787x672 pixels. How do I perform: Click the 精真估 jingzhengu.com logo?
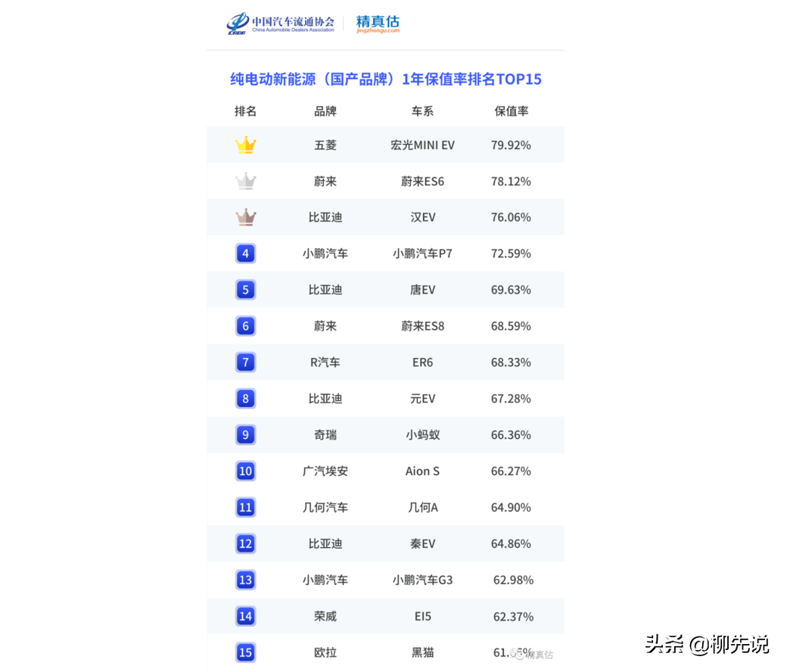[x=378, y=23]
